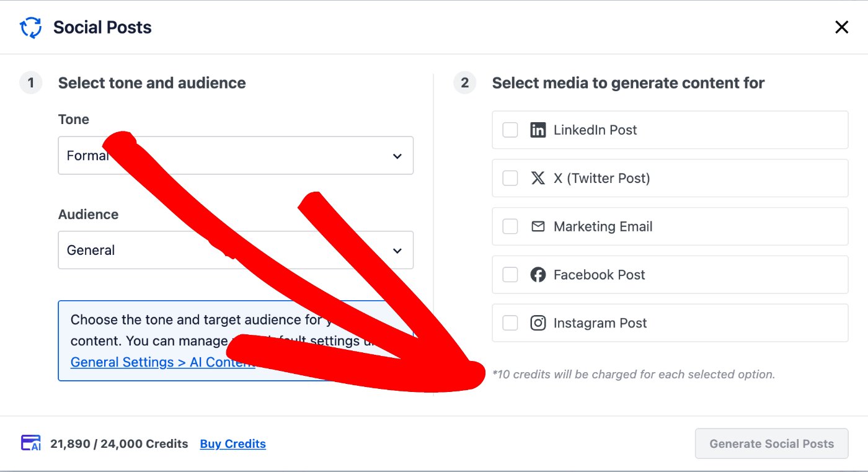Image resolution: width=868 pixels, height=472 pixels.
Task: Tick the X (Twitter Post) checkbox
Action: (510, 179)
